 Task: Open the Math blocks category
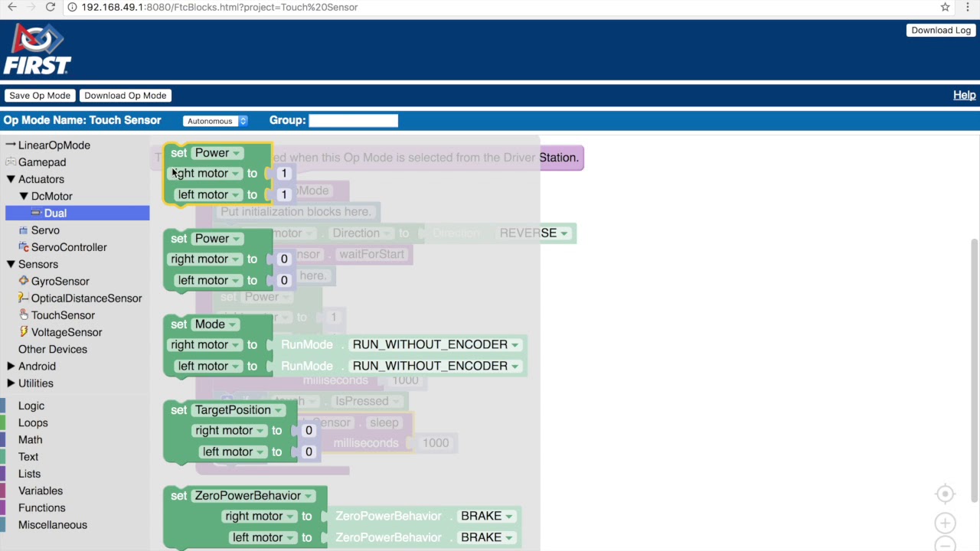(x=31, y=440)
